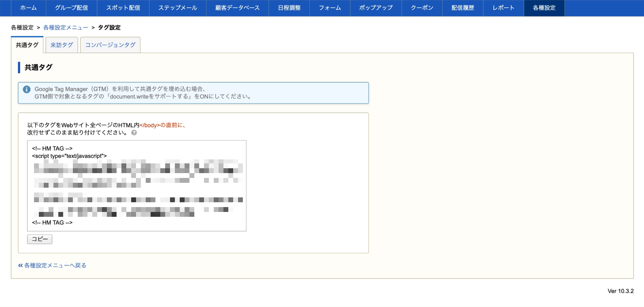Image resolution: width=644 pixels, height=307 pixels.
Task: Switch to the コンバージョンタグ tab
Action: (x=110, y=45)
